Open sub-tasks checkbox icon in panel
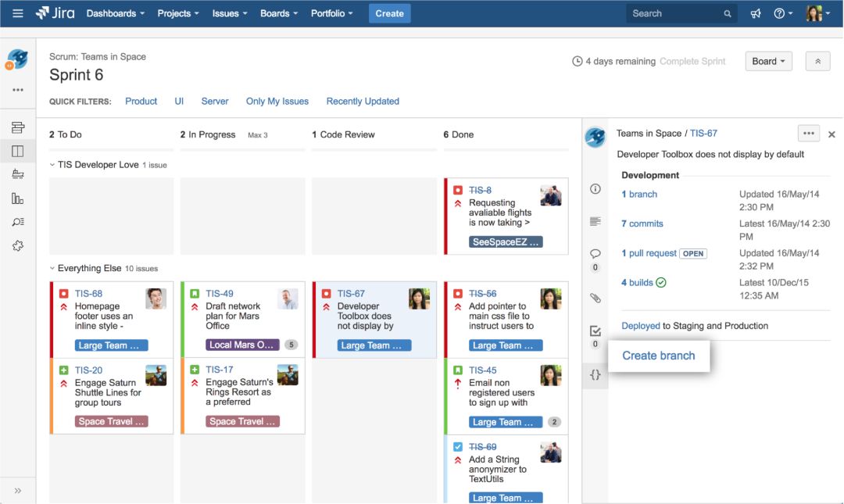Viewport: 844px width, 504px height. pos(595,331)
